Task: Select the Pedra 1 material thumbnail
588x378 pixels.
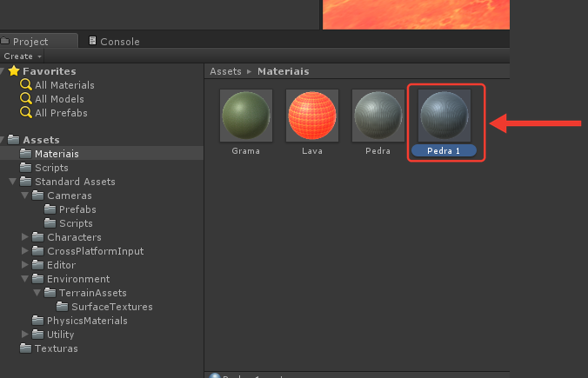Action: 444,116
